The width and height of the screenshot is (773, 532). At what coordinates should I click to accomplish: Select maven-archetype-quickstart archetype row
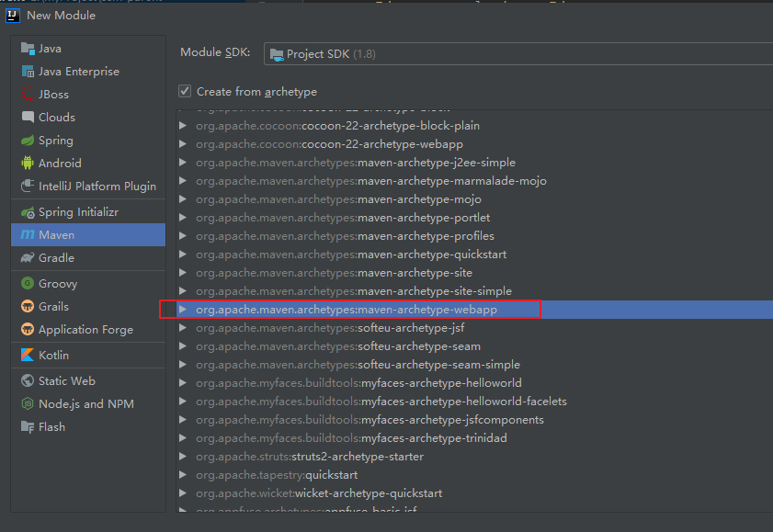[474, 255]
